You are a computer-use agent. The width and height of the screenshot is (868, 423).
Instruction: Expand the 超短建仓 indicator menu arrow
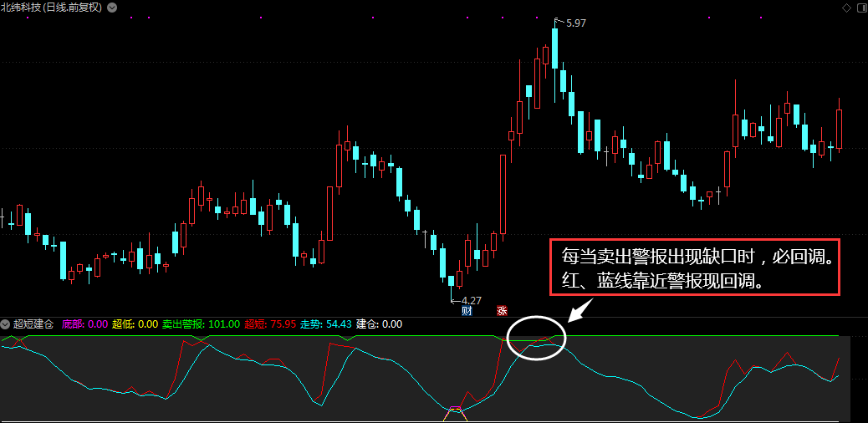[x=6, y=324]
